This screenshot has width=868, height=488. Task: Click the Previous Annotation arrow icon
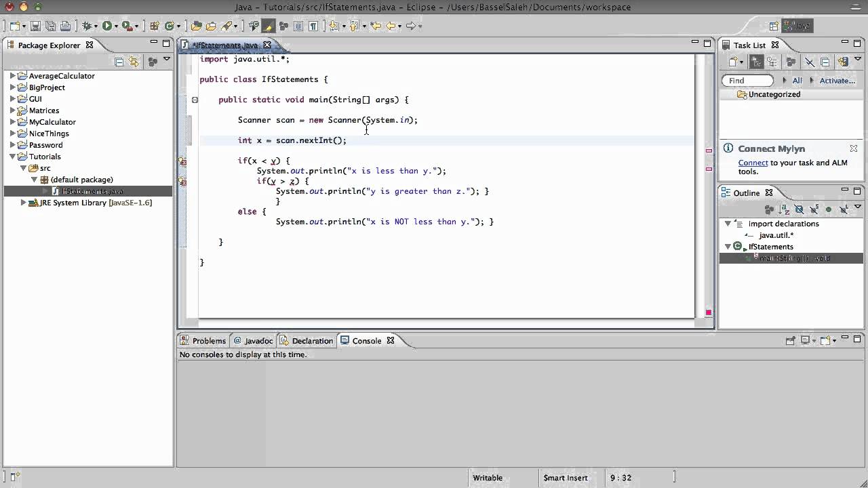click(x=353, y=26)
